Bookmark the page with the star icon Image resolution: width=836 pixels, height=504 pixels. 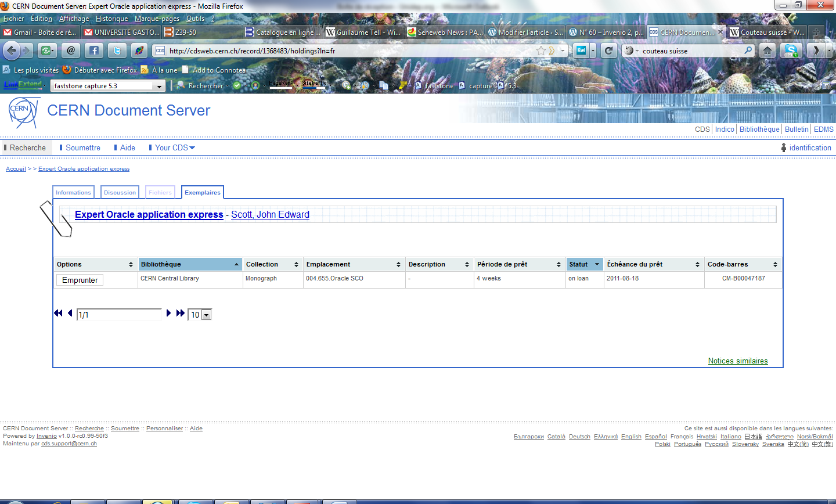[x=541, y=51]
